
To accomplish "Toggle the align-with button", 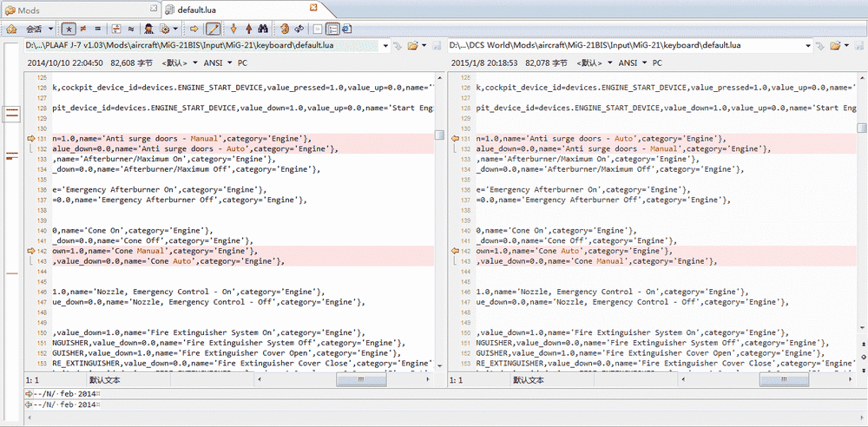I will coord(317,29).
